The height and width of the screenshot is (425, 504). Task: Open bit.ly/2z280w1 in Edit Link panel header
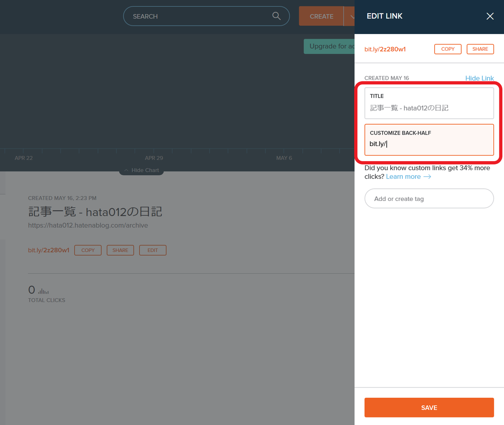pyautogui.click(x=385, y=49)
